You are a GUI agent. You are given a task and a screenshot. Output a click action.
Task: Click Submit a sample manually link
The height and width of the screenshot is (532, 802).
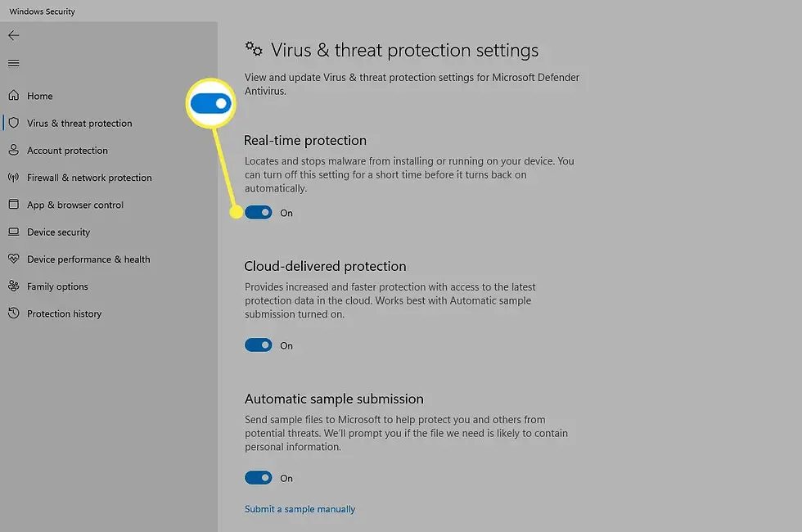(300, 508)
